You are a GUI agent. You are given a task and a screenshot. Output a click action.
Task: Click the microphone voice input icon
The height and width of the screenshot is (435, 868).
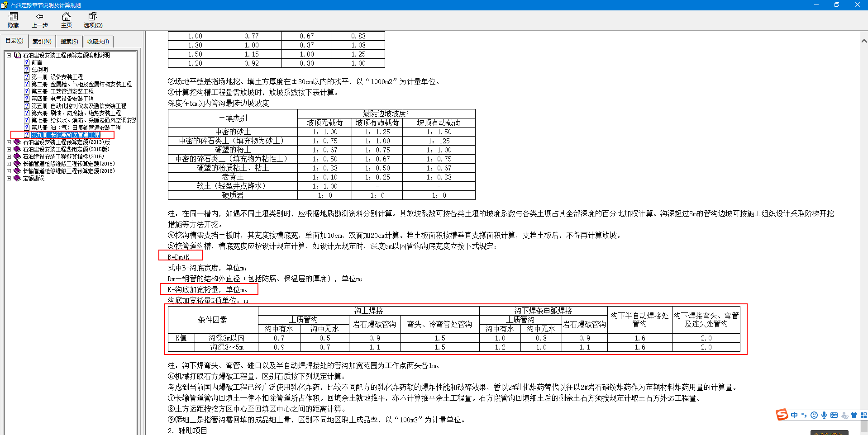(x=824, y=415)
